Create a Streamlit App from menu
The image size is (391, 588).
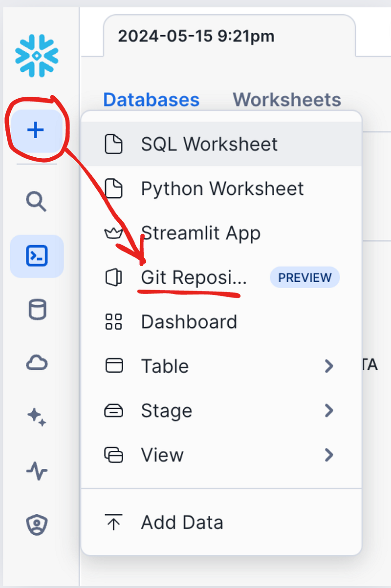(221, 233)
